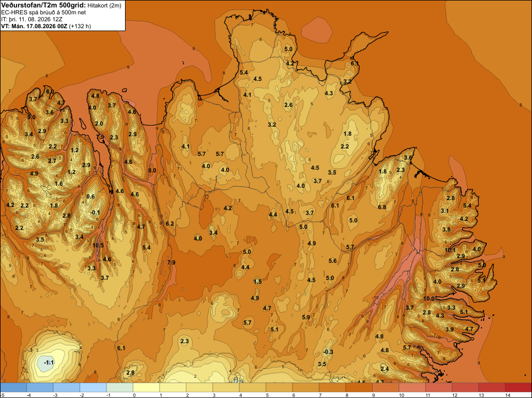Click the '10.0' temperature value
Screen dimensions: 532x398
(x=429, y=298)
